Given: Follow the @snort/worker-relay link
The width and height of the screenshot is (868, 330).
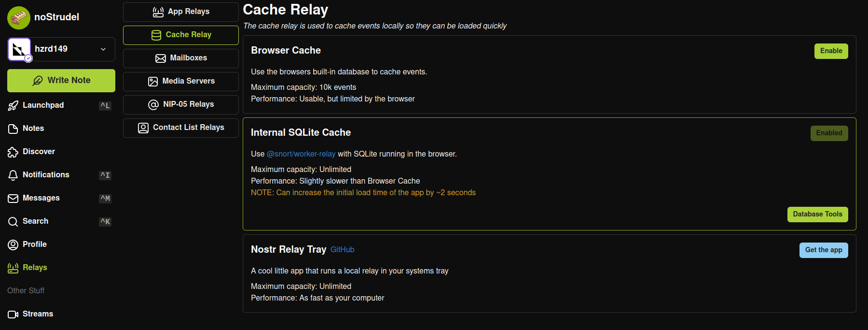Looking at the screenshot, I should 301,154.
